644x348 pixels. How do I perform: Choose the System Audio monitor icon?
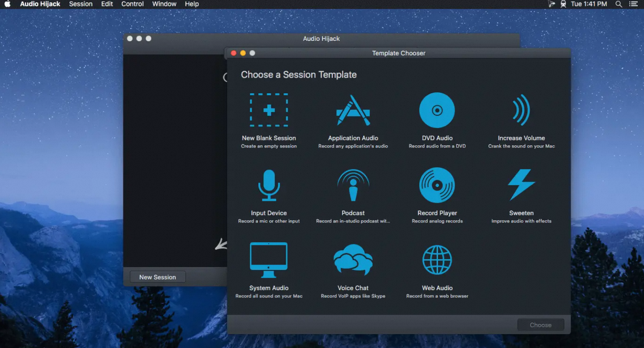pyautogui.click(x=269, y=260)
